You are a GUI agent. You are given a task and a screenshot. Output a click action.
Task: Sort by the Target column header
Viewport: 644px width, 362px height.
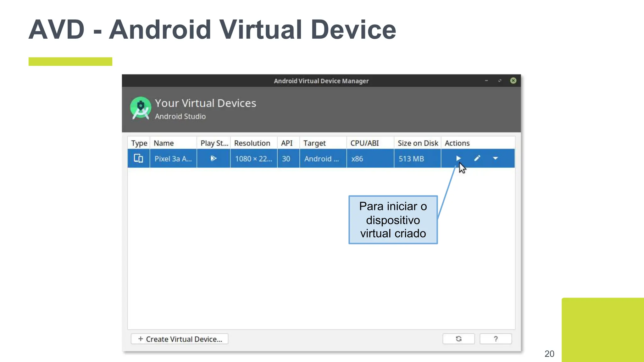pyautogui.click(x=323, y=143)
